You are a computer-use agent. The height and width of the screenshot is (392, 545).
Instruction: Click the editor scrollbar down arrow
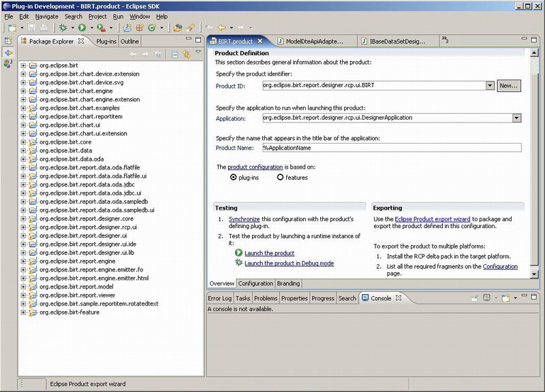[x=534, y=274]
